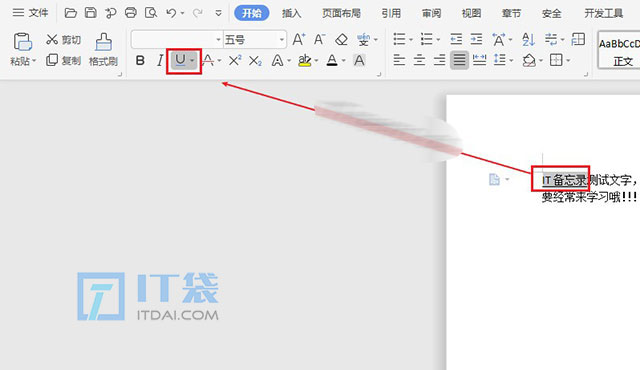This screenshot has width=640, height=370.
Task: Click into the font name box
Action: 173,40
